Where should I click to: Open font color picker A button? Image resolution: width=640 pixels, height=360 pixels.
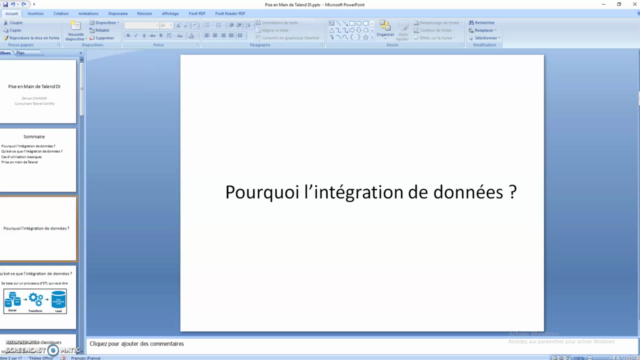(x=191, y=36)
